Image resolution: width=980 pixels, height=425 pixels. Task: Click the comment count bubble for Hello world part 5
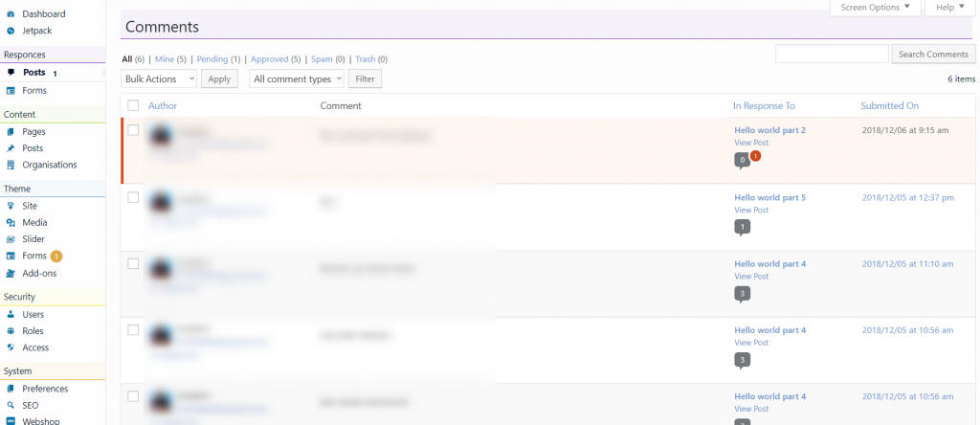click(x=742, y=228)
